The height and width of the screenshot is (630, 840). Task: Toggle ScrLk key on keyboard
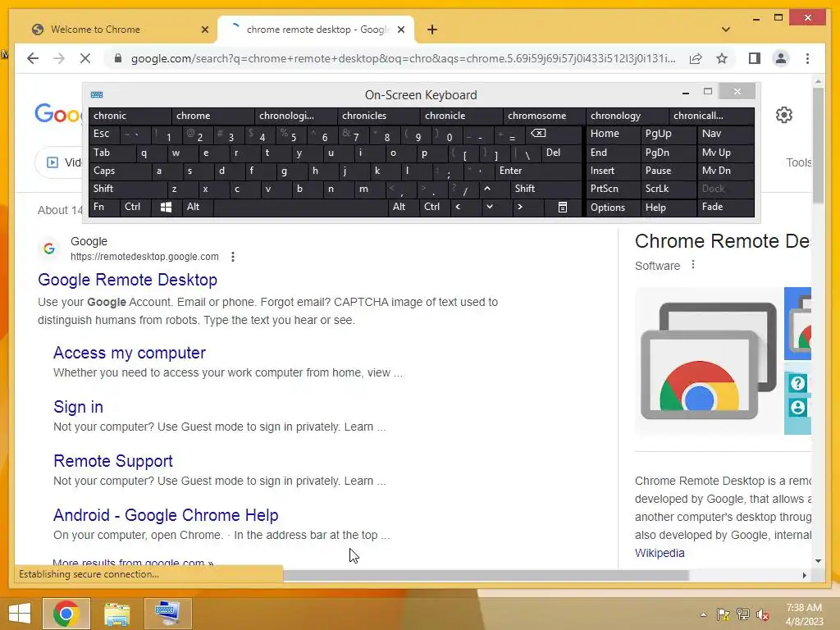coord(668,189)
